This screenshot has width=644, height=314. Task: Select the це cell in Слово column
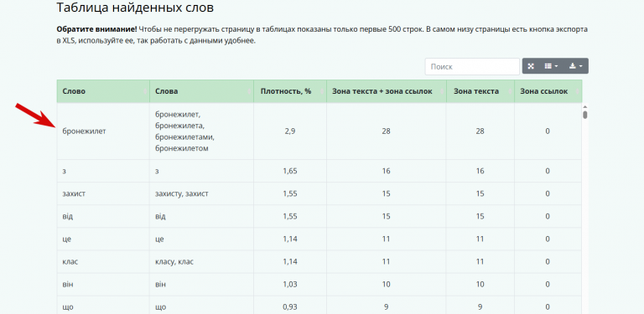coord(103,239)
